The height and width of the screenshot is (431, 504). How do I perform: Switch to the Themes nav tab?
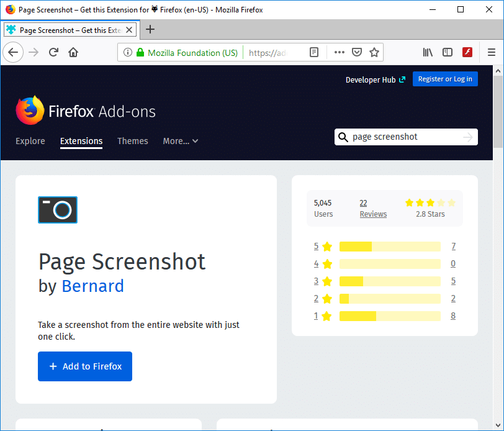133,141
